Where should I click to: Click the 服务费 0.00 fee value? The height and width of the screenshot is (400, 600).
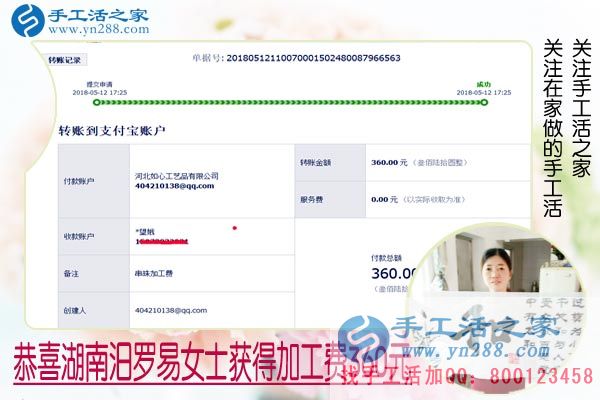383,198
